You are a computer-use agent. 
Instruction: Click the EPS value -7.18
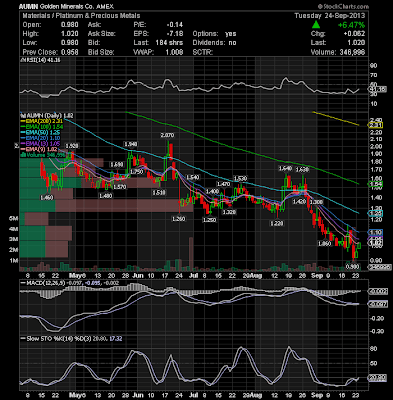tap(175, 34)
